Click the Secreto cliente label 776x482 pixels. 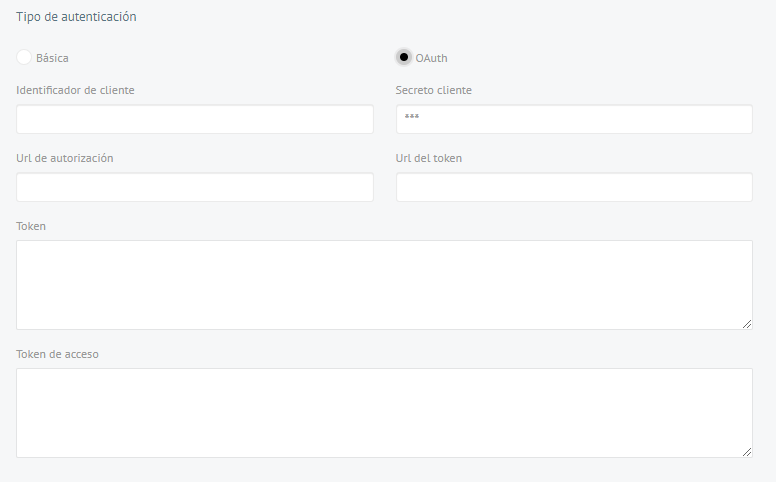pos(434,90)
